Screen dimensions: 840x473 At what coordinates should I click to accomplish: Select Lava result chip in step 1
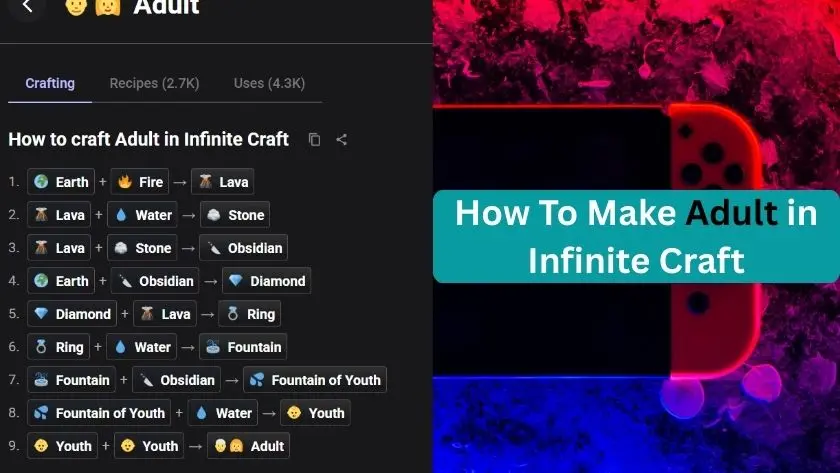pos(223,182)
